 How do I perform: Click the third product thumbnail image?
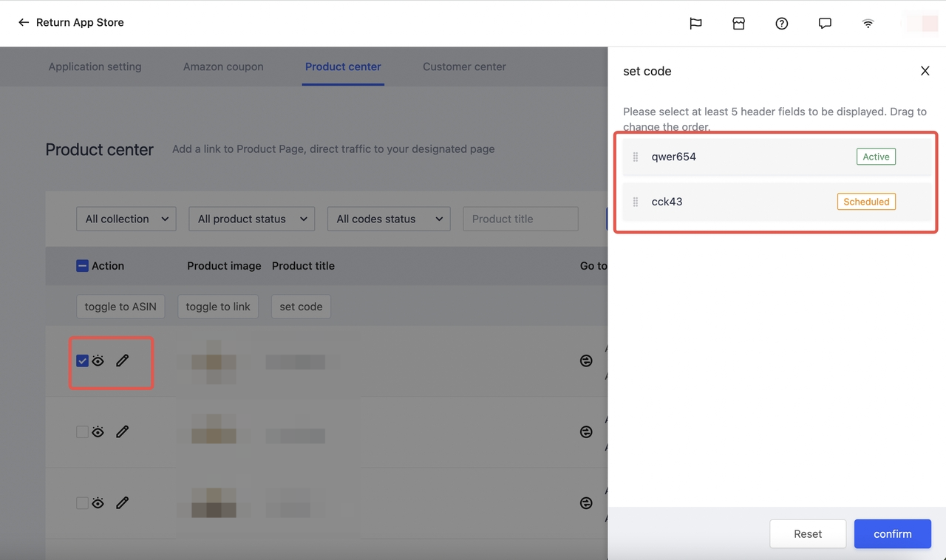214,502
